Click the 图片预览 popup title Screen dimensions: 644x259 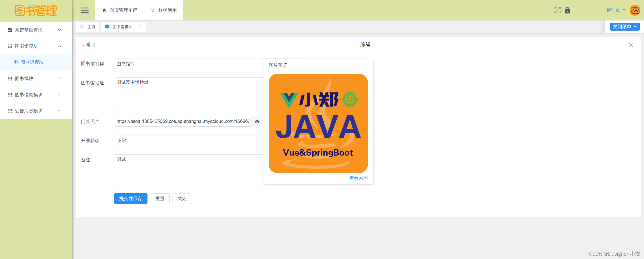tap(278, 65)
